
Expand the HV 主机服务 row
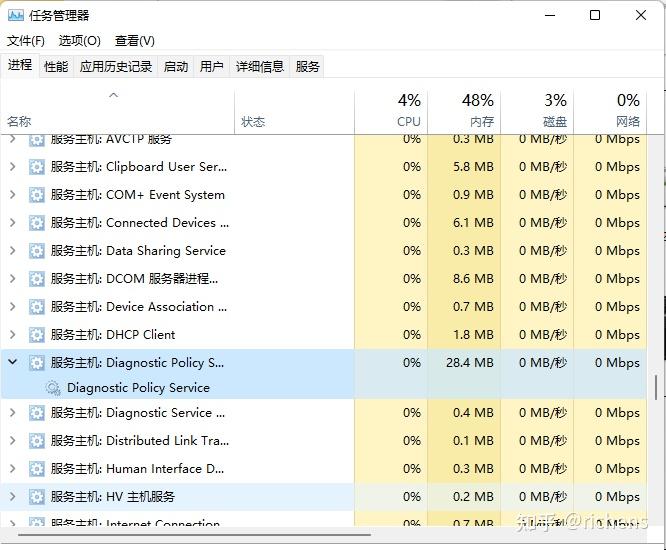pyautogui.click(x=13, y=496)
